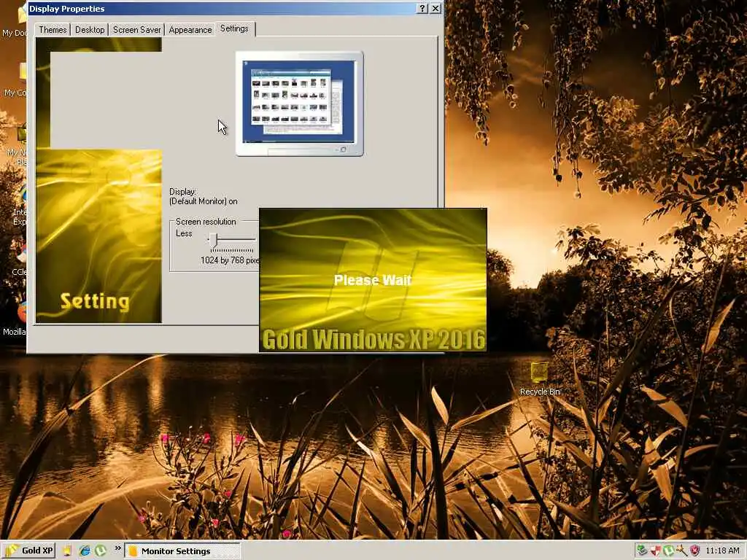
Task: Click the screen resolution slider handle
Action: coord(214,241)
